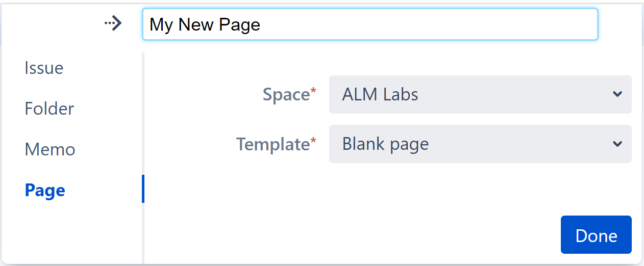
Task: Click the Space field label
Action: (286, 94)
